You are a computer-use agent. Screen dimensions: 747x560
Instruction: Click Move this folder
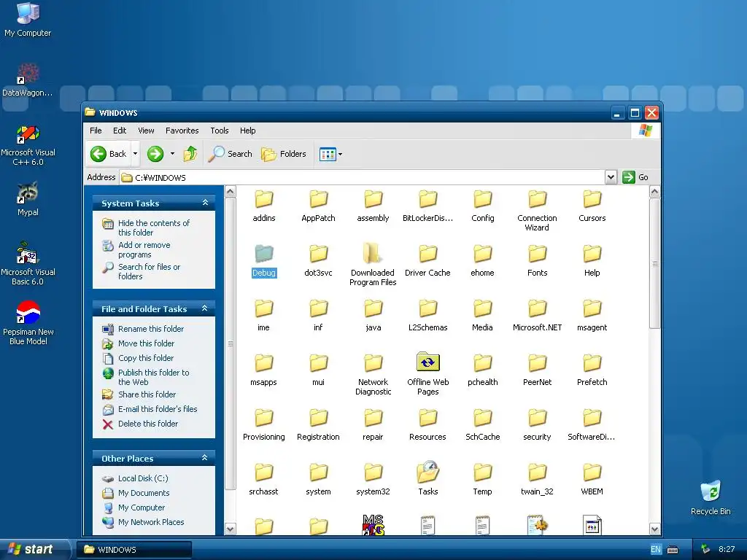click(146, 343)
